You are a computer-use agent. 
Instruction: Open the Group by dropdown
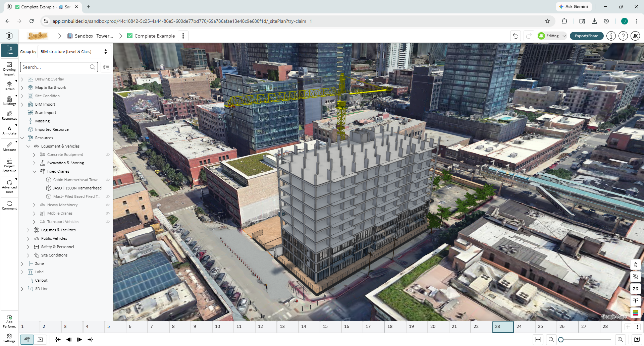(x=74, y=52)
